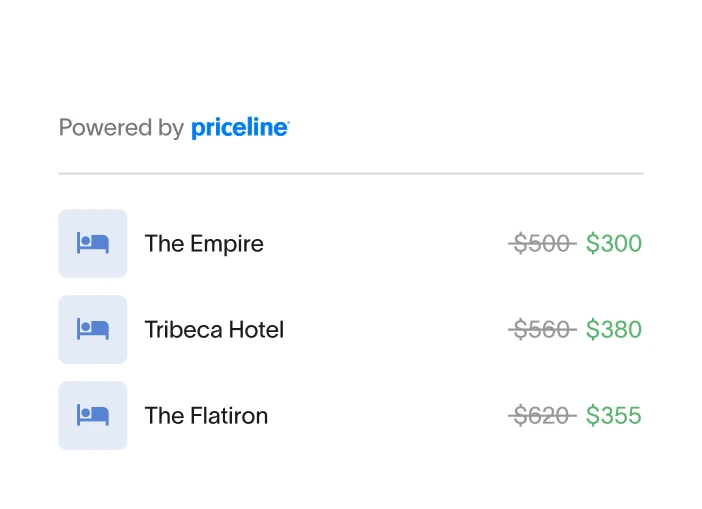Image resolution: width=702 pixels, height=509 pixels.
Task: Select The Flatiron hotel name
Action: 206,415
